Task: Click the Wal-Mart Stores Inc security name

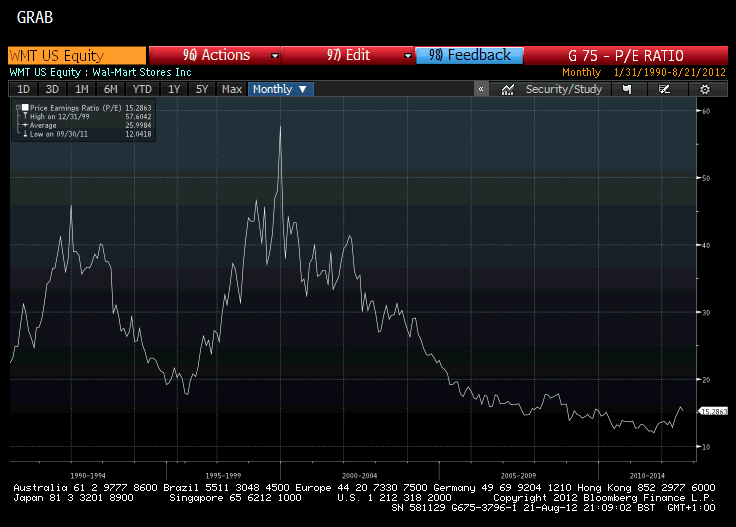Action: tap(142, 72)
